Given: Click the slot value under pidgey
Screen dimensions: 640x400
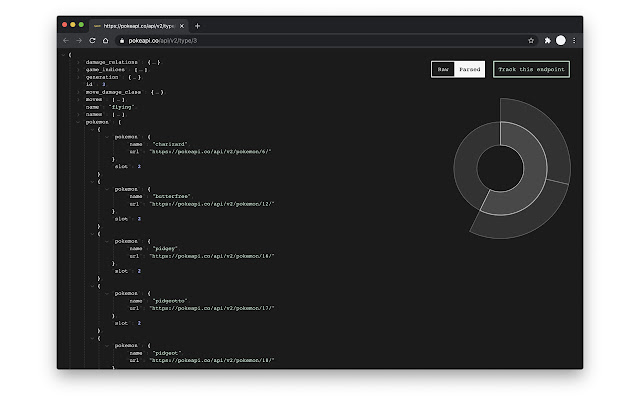Looking at the screenshot, I should [139, 271].
